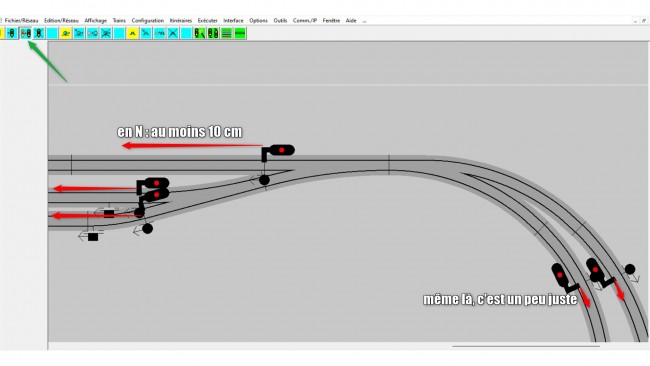Click the red signal above the top track
Viewport: 650px width, 366px height.
pyautogui.click(x=279, y=151)
